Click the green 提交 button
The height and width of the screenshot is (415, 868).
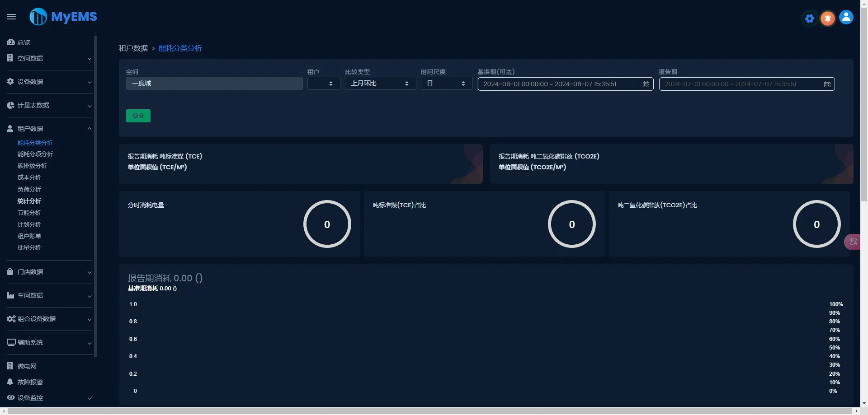138,116
